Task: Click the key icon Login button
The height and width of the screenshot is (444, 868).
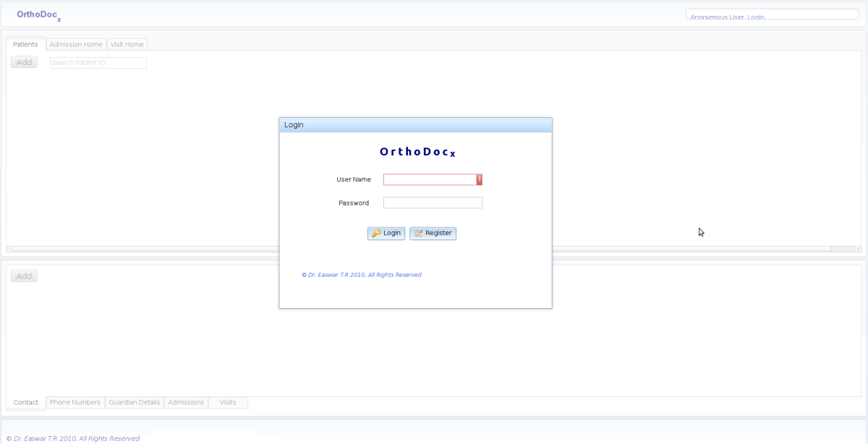Action: tap(386, 234)
